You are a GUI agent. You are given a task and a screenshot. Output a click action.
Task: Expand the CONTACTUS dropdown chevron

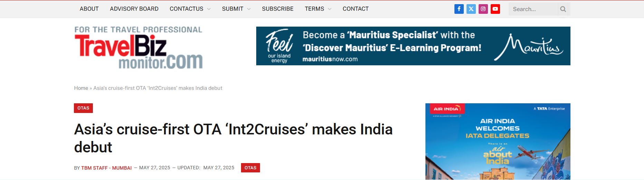tap(209, 9)
